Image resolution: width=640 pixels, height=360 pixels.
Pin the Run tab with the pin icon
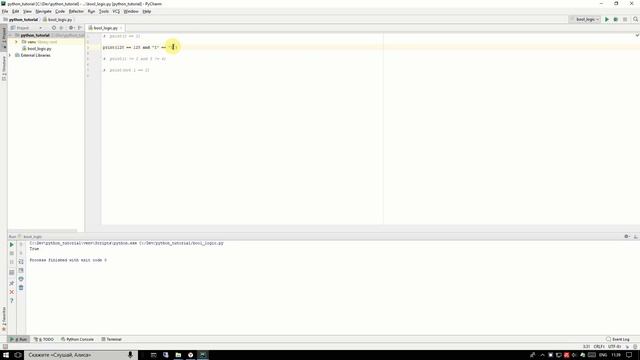11,283
